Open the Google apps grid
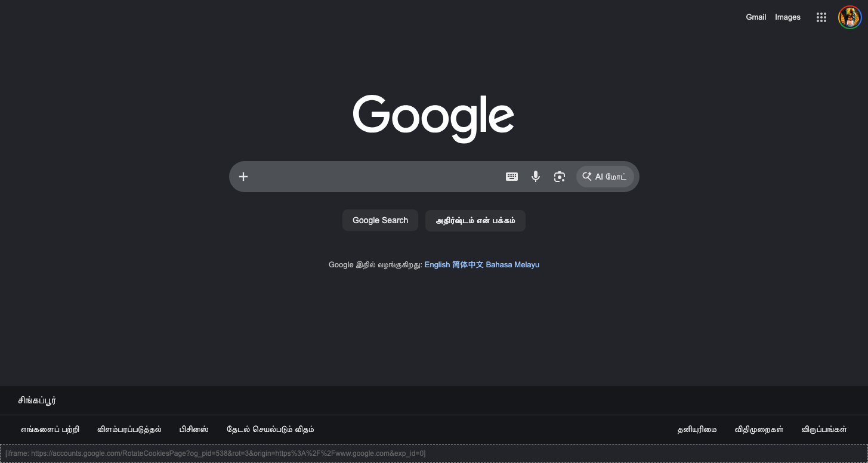Image resolution: width=868 pixels, height=463 pixels. 821,17
